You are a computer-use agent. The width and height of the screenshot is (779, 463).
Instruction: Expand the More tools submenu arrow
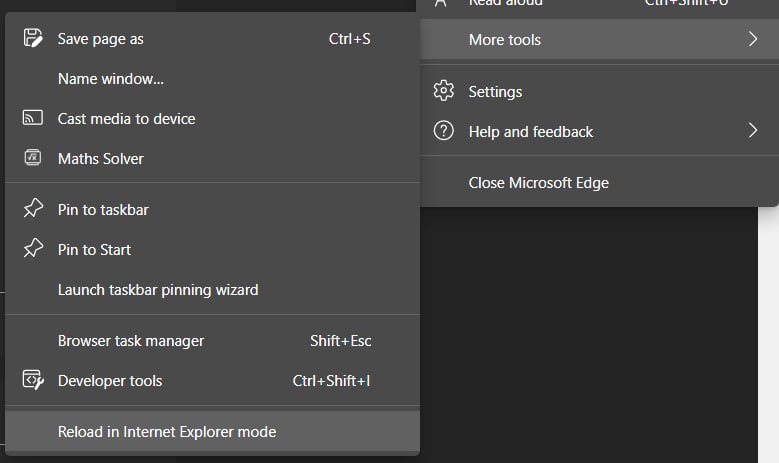753,39
